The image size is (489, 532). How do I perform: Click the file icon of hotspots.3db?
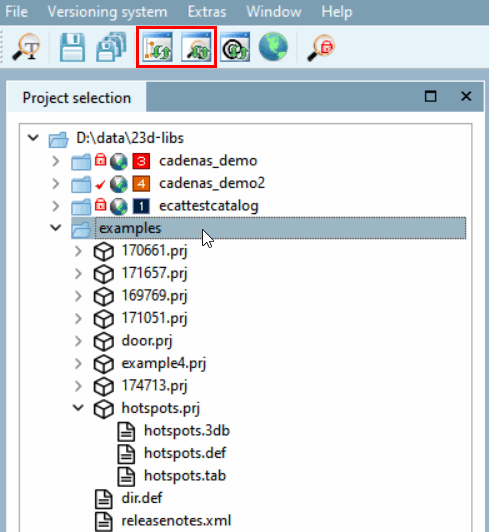[126, 431]
